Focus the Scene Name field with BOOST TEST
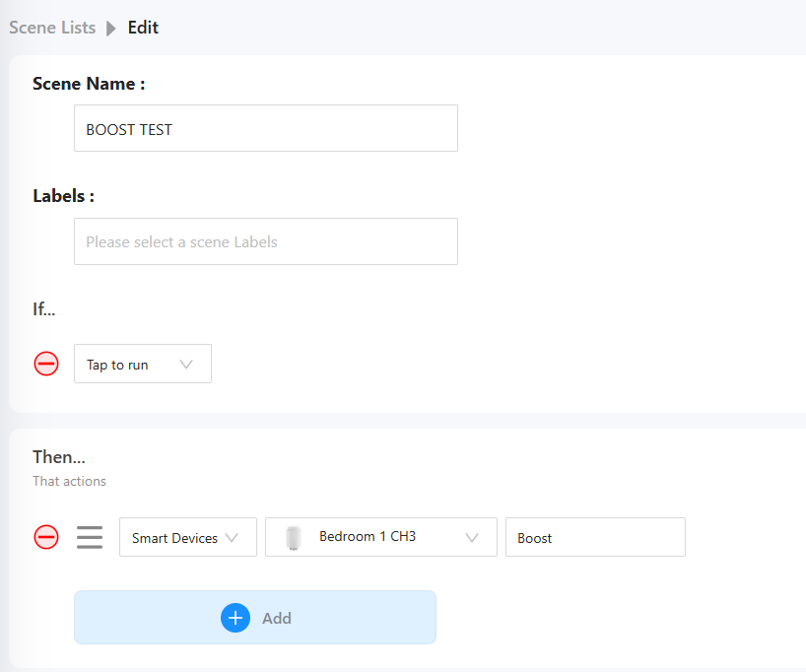This screenshot has height=672, width=806. pyautogui.click(x=265, y=128)
